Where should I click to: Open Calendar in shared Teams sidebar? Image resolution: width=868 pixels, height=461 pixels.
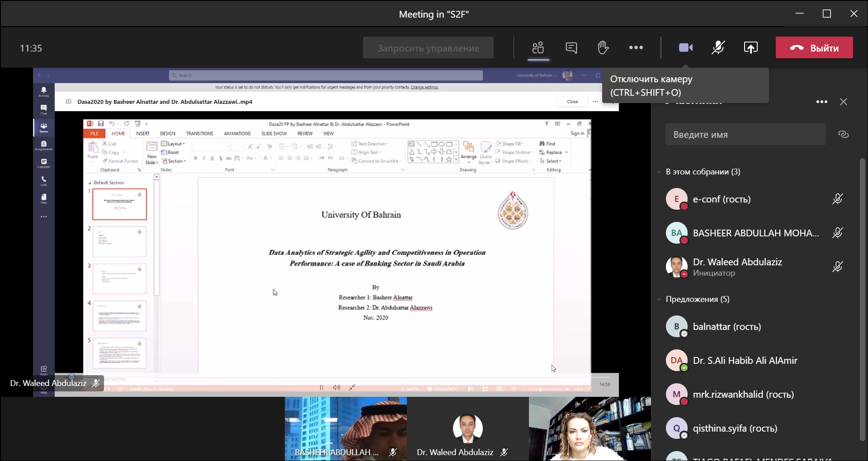click(44, 163)
